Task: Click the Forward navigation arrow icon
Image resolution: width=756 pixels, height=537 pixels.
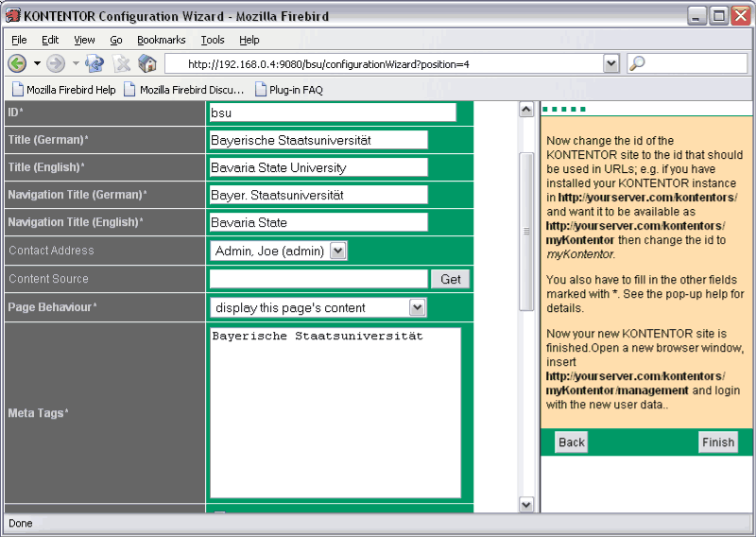Action: pos(56,63)
